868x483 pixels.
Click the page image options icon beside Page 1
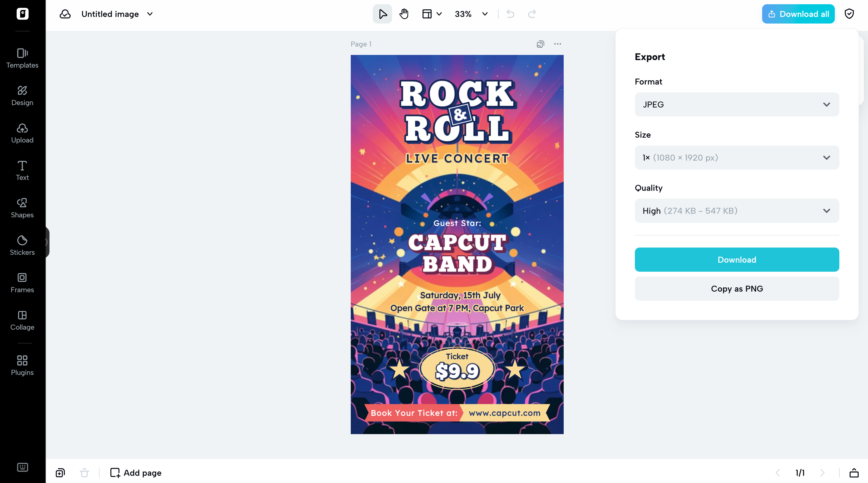(x=540, y=44)
